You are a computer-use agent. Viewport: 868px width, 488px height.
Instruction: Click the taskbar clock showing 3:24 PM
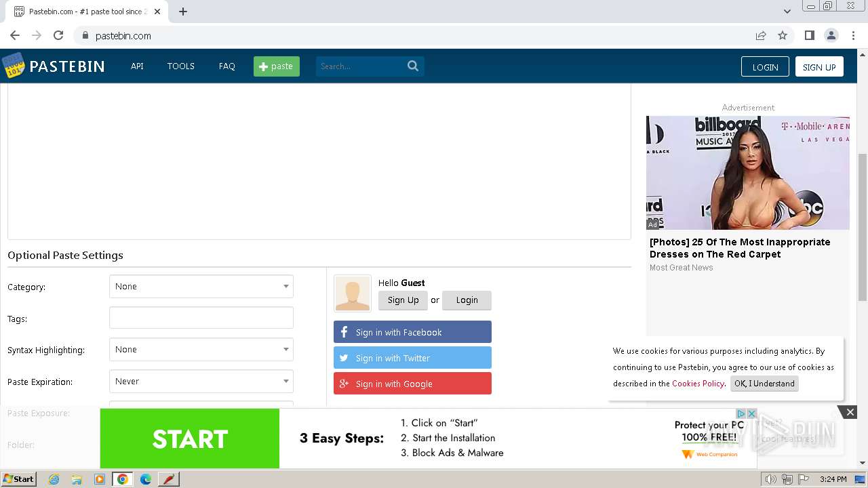[x=833, y=479]
